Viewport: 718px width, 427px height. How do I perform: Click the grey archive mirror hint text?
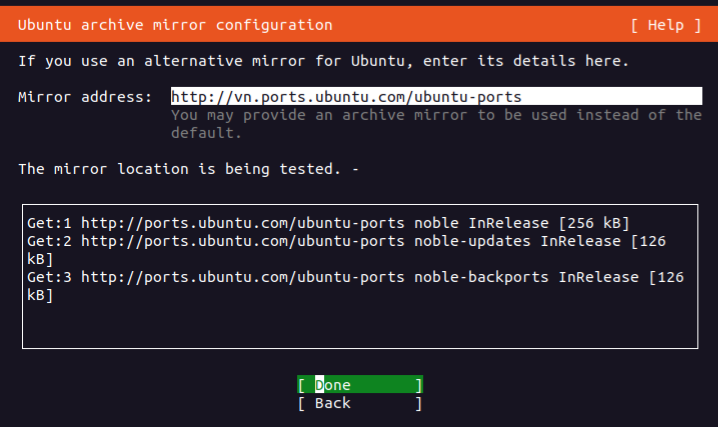pyautogui.click(x=435, y=115)
